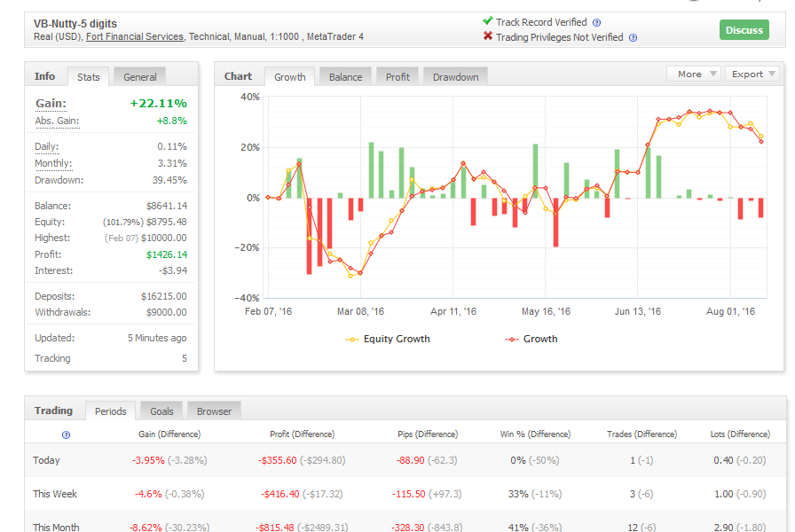Toggle Equity Growth series in chart legend

[x=388, y=339]
